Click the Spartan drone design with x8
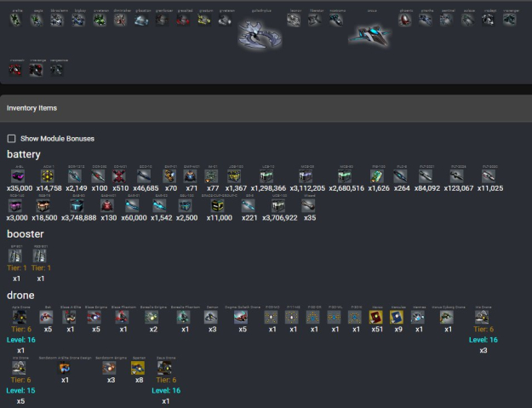 pos(138,368)
